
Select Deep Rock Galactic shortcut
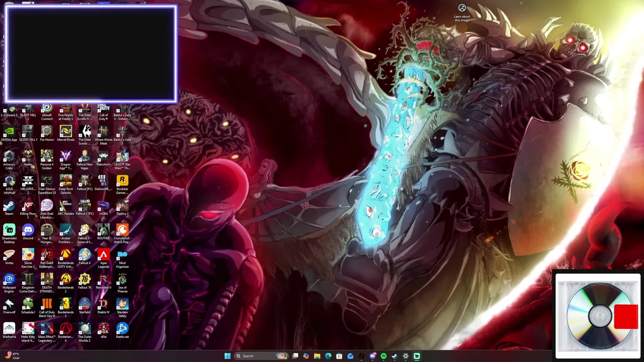click(65, 185)
